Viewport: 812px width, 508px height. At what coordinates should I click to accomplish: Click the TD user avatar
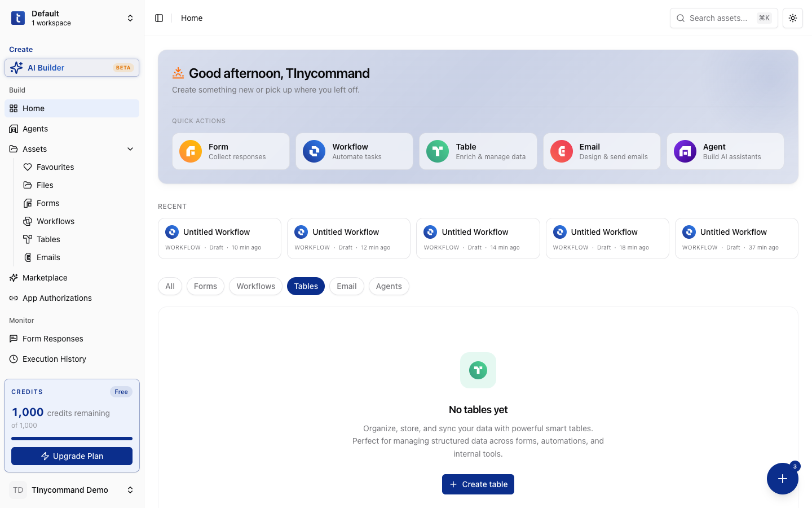[18, 490]
